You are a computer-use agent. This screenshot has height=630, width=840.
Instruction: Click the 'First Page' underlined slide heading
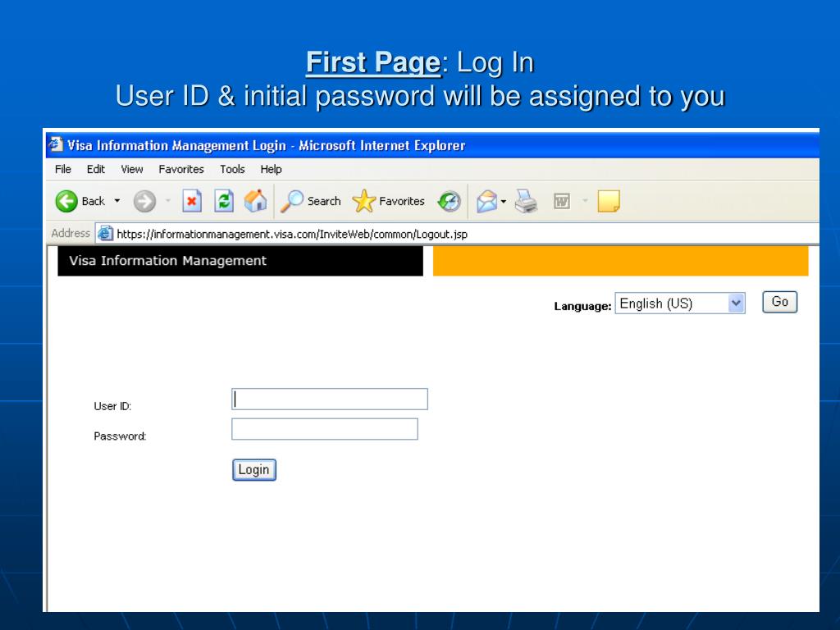pos(373,62)
